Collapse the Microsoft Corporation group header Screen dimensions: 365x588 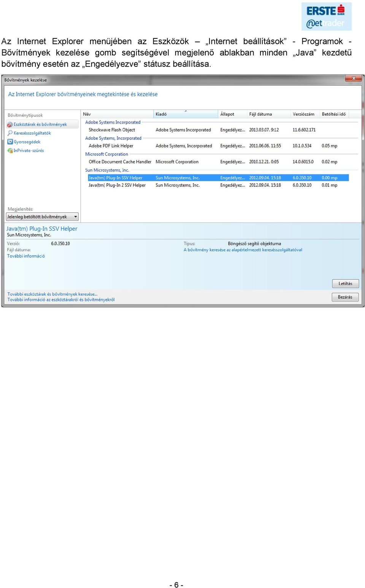(106, 154)
